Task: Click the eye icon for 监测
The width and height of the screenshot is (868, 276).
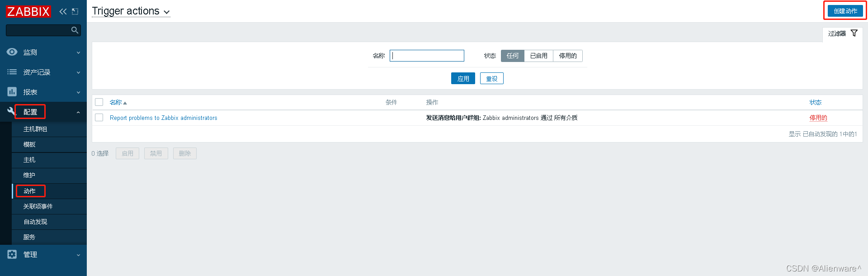Action: [x=12, y=52]
